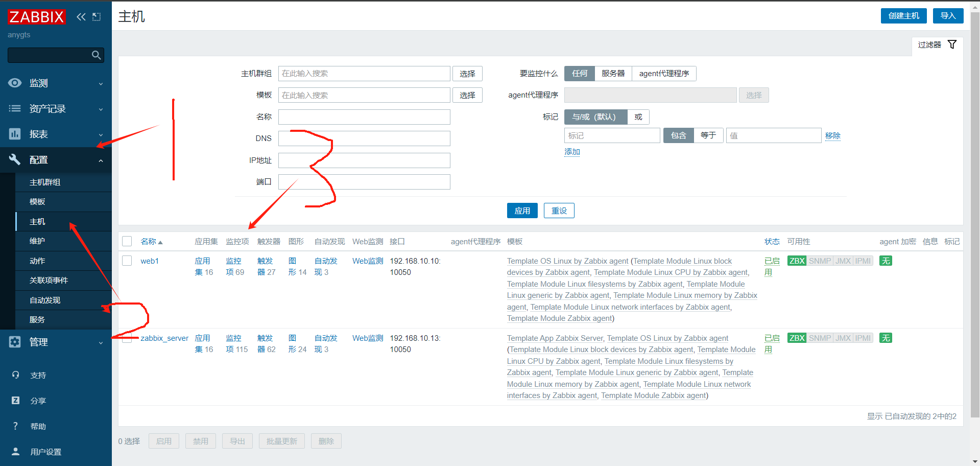Tick the checkbox for host web1
Screen dimensions: 980x466
(x=127, y=261)
